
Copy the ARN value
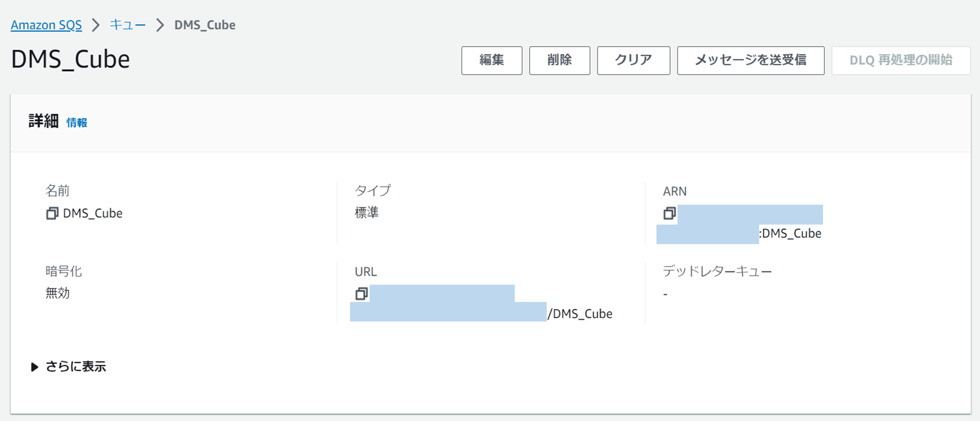(x=669, y=214)
